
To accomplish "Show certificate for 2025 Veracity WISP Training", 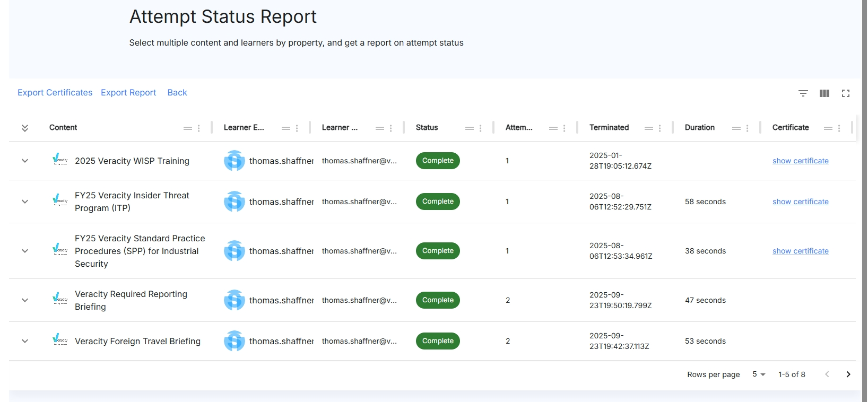I will (801, 161).
